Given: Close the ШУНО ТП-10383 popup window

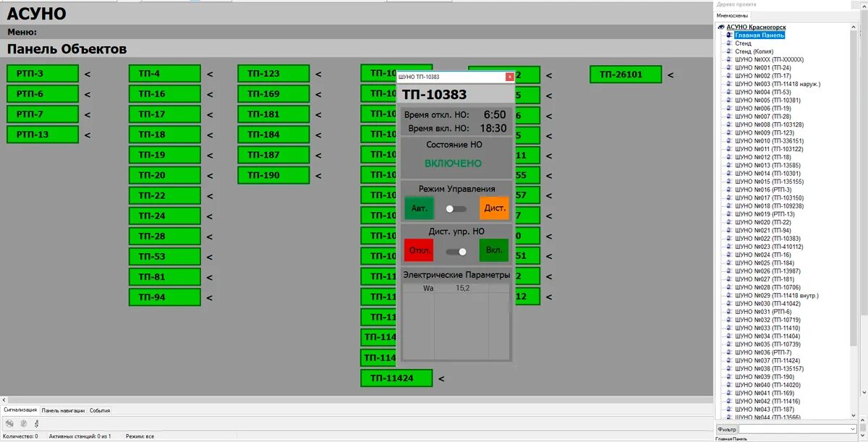Looking at the screenshot, I should coord(510,76).
